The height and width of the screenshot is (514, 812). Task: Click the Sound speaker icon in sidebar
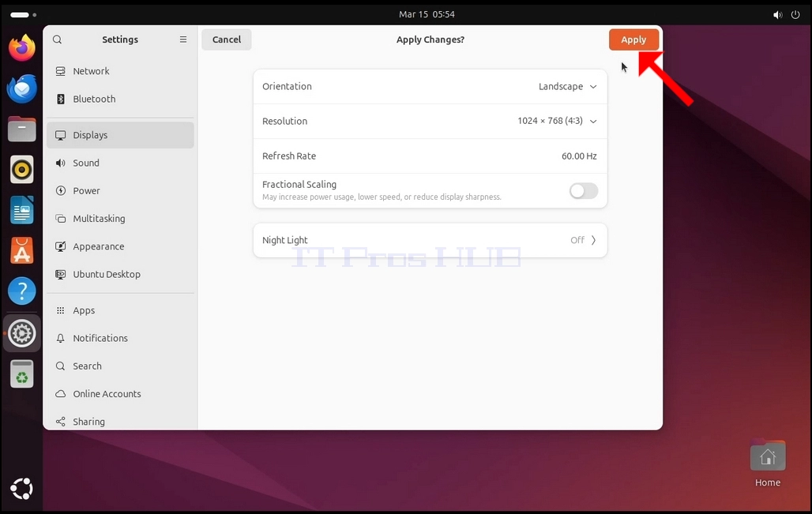[x=61, y=163]
